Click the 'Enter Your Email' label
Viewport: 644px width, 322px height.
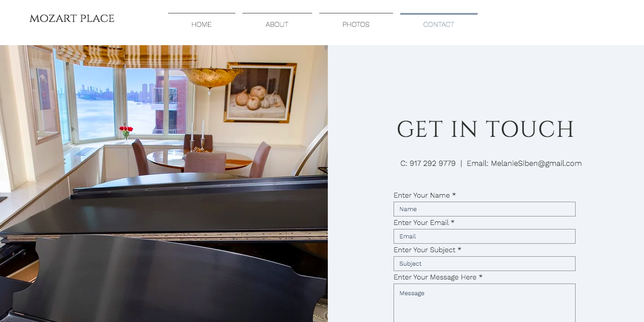pos(424,223)
